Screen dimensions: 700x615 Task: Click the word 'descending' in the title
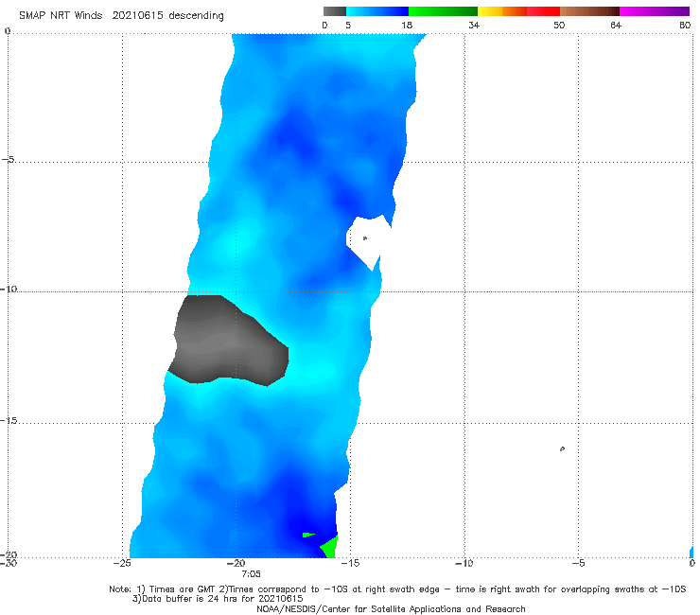tap(196, 16)
